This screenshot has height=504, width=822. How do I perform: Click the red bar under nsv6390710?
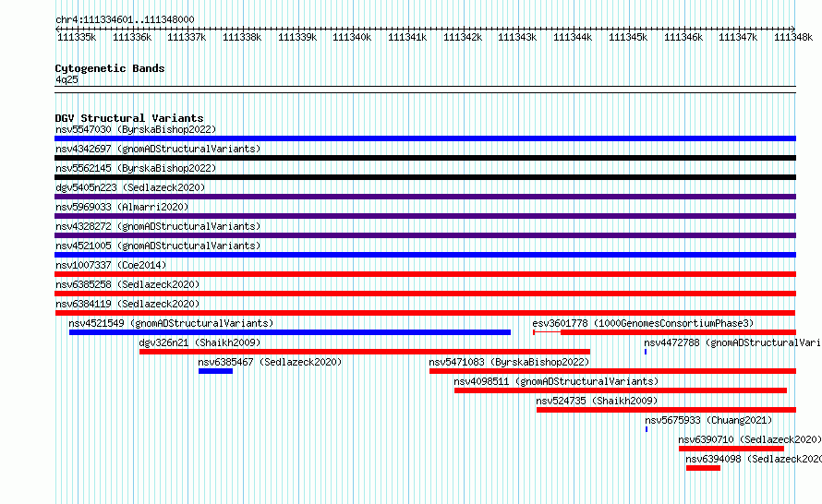pos(731,449)
